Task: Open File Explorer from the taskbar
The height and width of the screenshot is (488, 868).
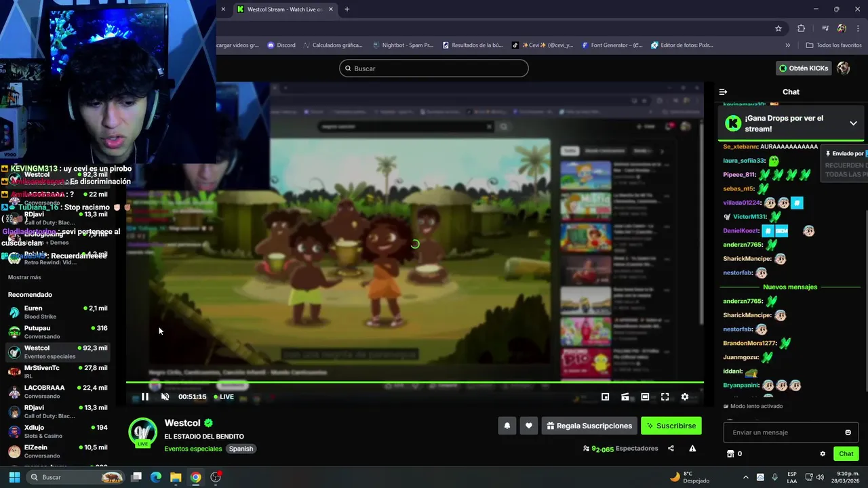Action: pyautogui.click(x=176, y=477)
